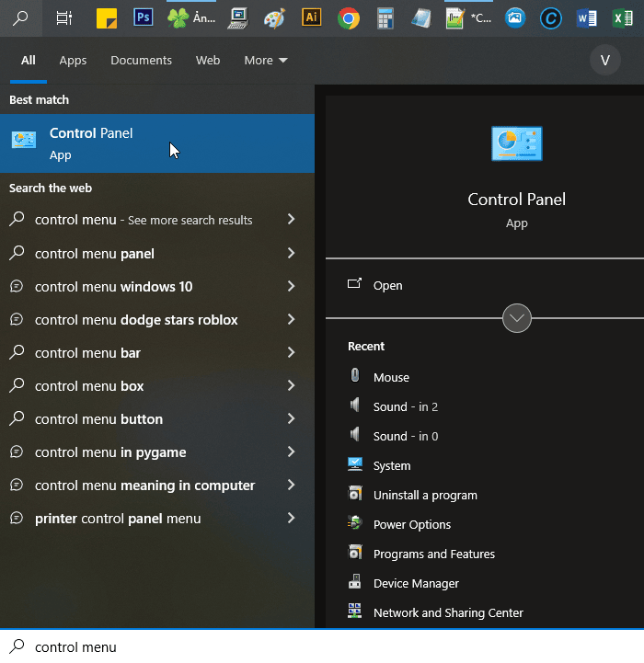The height and width of the screenshot is (663, 644).
Task: Expand arrow beside 'control menu windows 10'
Action: click(x=291, y=286)
